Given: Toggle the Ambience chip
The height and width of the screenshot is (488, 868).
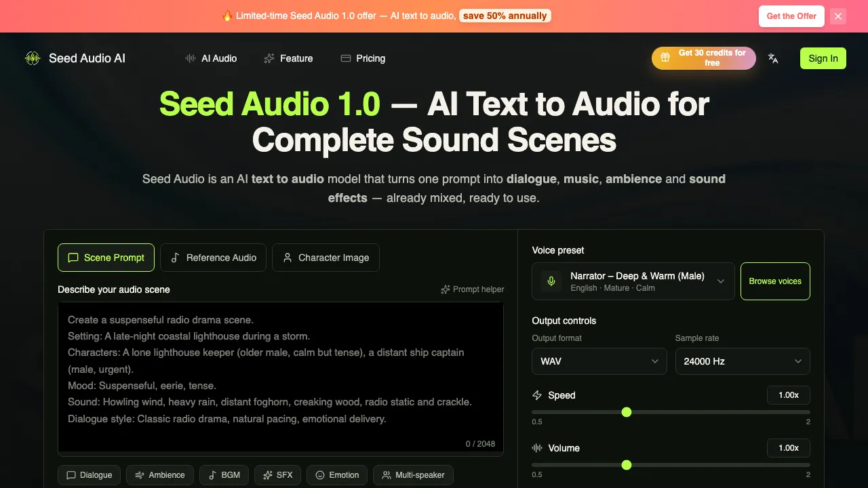Looking at the screenshot, I should click(x=160, y=475).
